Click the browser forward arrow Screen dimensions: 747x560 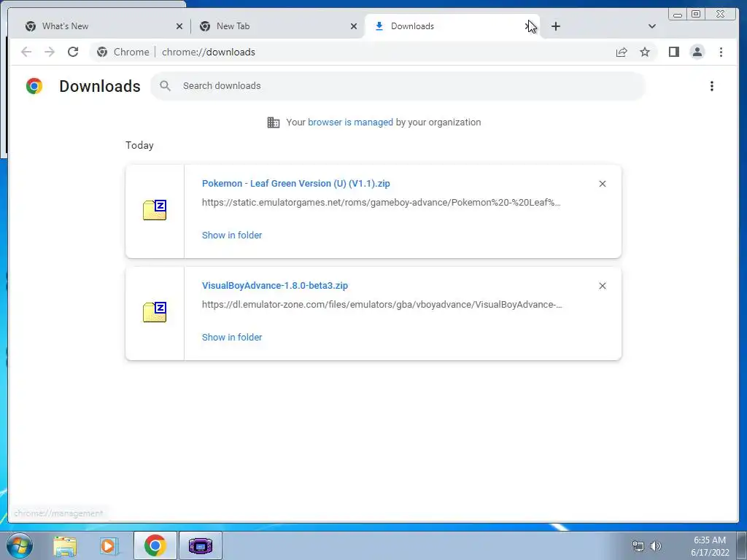click(x=50, y=52)
